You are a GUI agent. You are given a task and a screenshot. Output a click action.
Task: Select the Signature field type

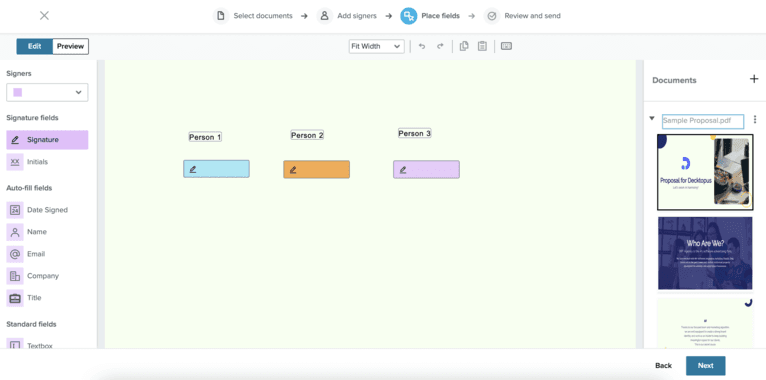click(47, 140)
